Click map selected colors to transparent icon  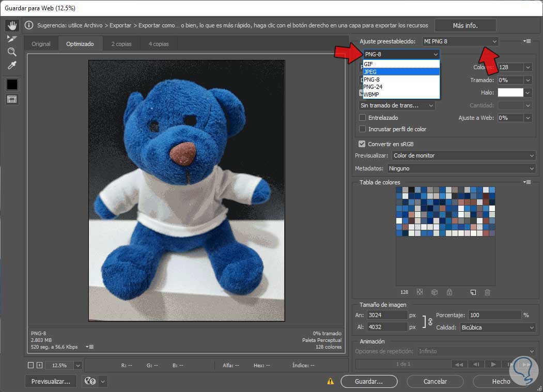pyautogui.click(x=420, y=292)
